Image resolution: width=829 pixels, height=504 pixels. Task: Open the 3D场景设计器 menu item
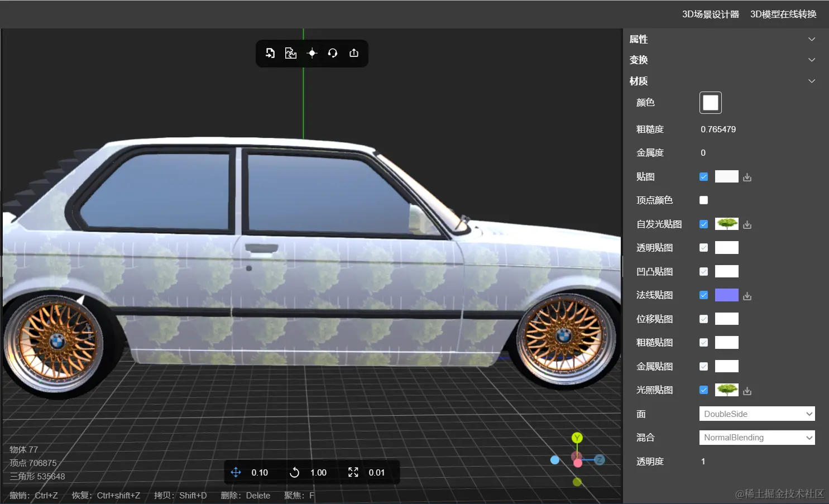click(711, 14)
